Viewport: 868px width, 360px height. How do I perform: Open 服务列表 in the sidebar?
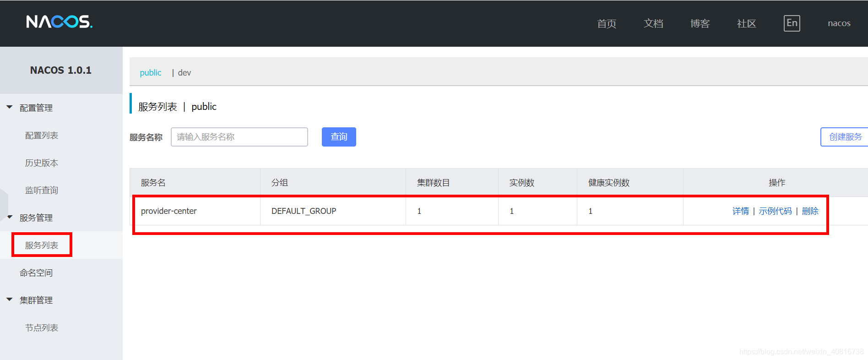tap(42, 245)
